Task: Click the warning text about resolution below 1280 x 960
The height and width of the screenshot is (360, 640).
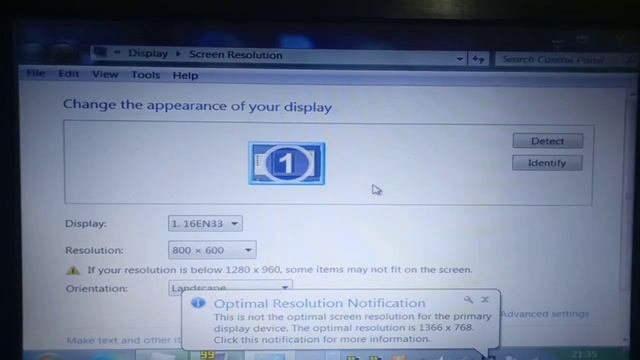Action: coord(280,270)
